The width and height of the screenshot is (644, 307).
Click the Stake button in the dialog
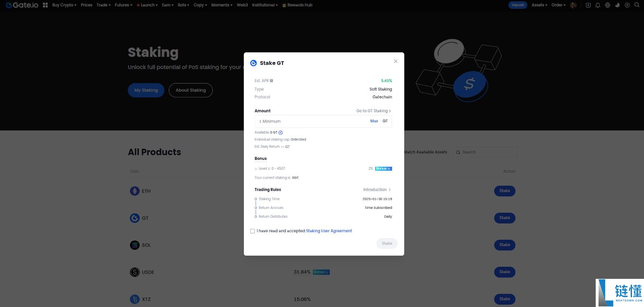pyautogui.click(x=387, y=243)
